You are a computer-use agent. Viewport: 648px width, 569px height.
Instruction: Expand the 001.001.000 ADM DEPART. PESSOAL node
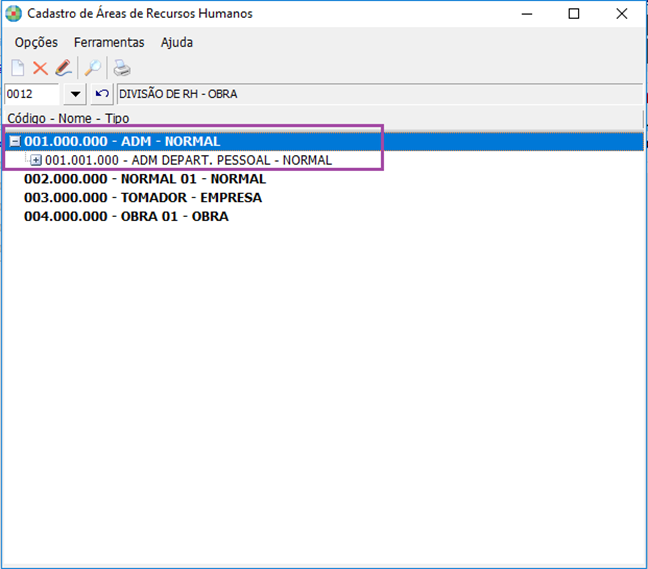coord(36,160)
